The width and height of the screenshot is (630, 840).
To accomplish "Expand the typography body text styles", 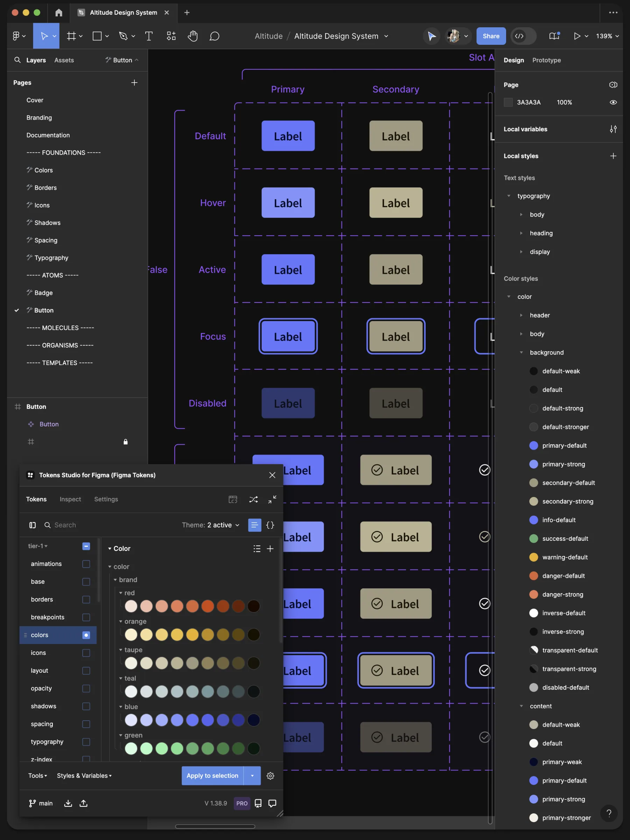I will (x=521, y=215).
